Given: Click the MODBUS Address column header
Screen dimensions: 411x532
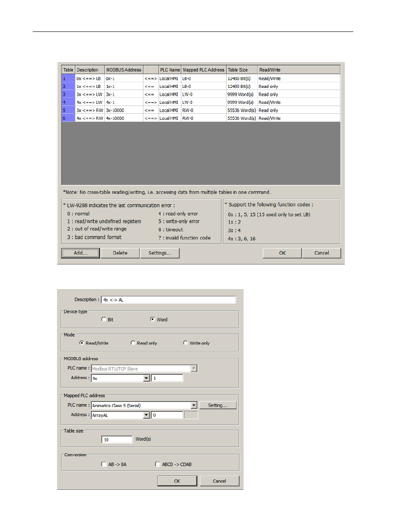Looking at the screenshot, I should (x=124, y=70).
